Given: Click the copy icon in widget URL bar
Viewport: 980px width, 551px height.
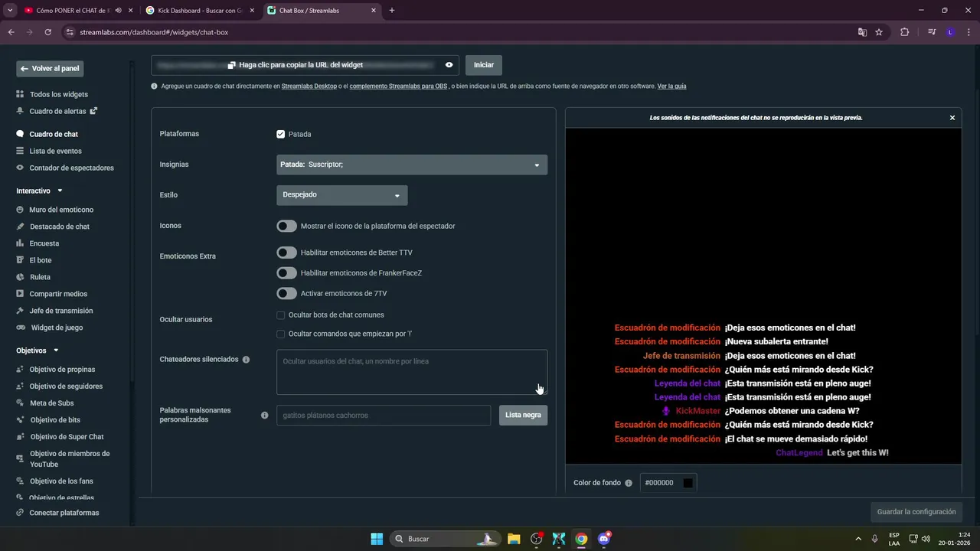Looking at the screenshot, I should coord(231,65).
